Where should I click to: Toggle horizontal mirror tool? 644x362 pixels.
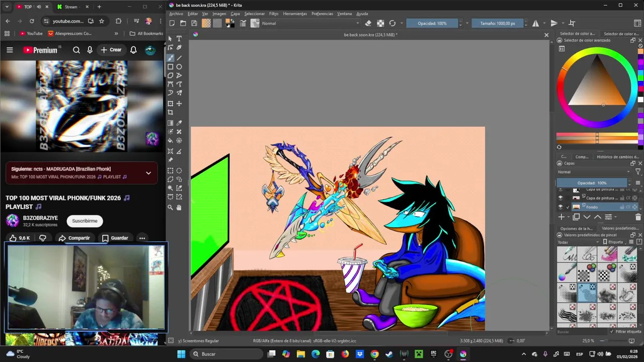[535, 23]
